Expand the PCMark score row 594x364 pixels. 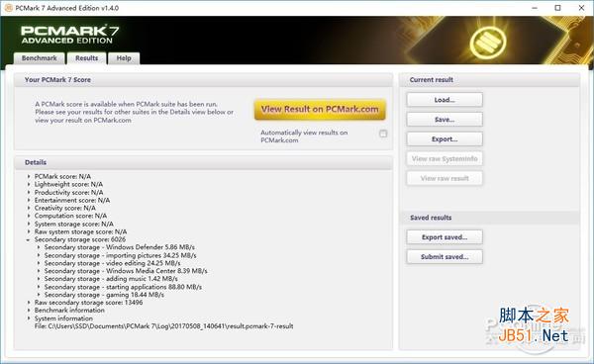(x=29, y=176)
